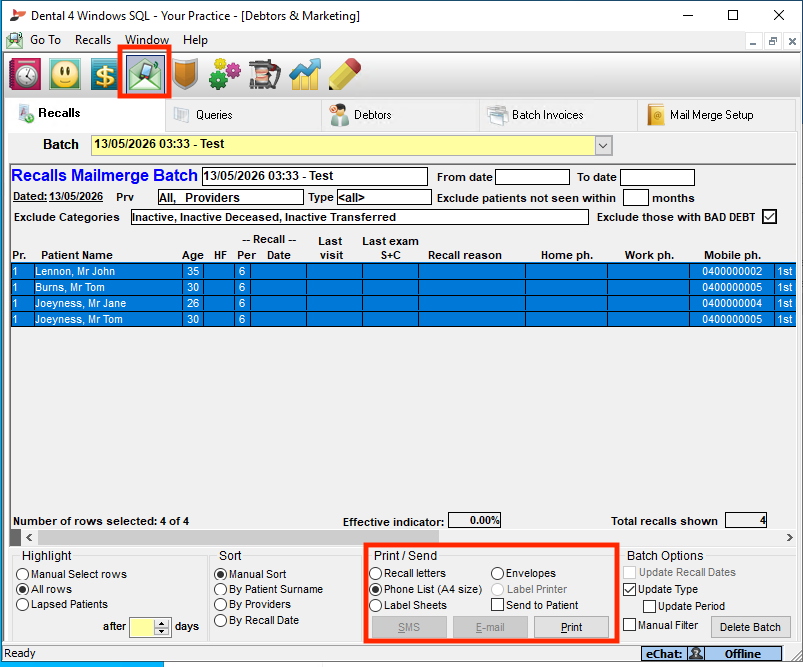
Task: Click the Delete Batch button
Action: pyautogui.click(x=750, y=627)
